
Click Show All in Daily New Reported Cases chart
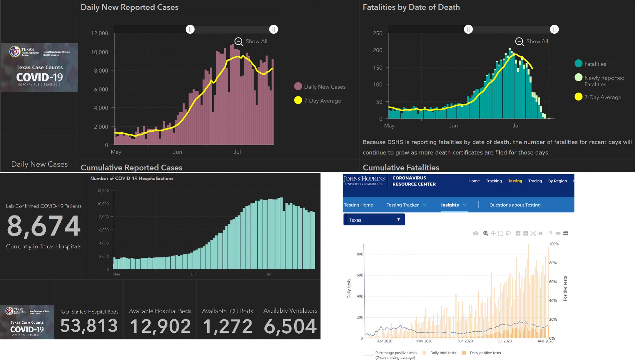coord(256,41)
